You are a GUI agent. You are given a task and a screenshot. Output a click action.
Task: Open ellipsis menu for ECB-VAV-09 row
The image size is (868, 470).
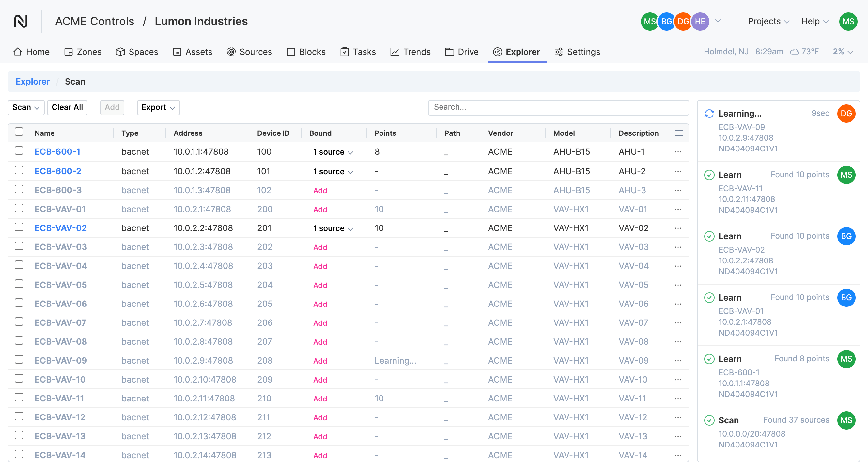click(x=678, y=361)
